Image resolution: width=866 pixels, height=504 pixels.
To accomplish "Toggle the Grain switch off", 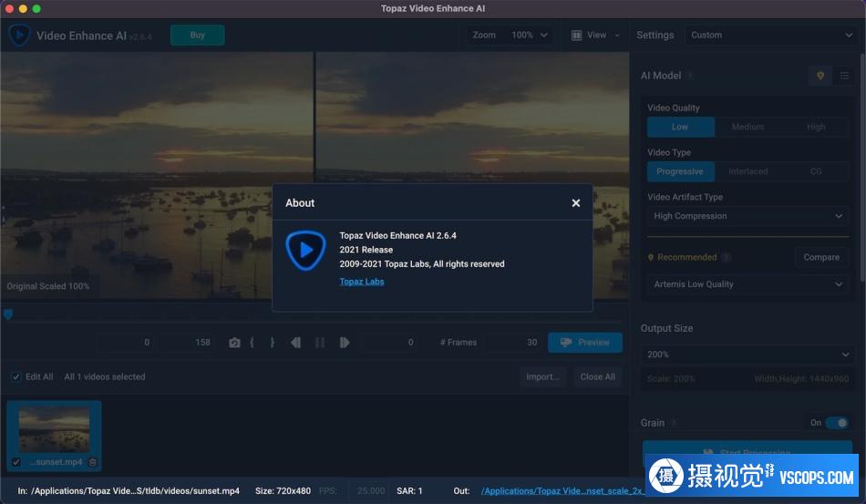I will pos(837,423).
